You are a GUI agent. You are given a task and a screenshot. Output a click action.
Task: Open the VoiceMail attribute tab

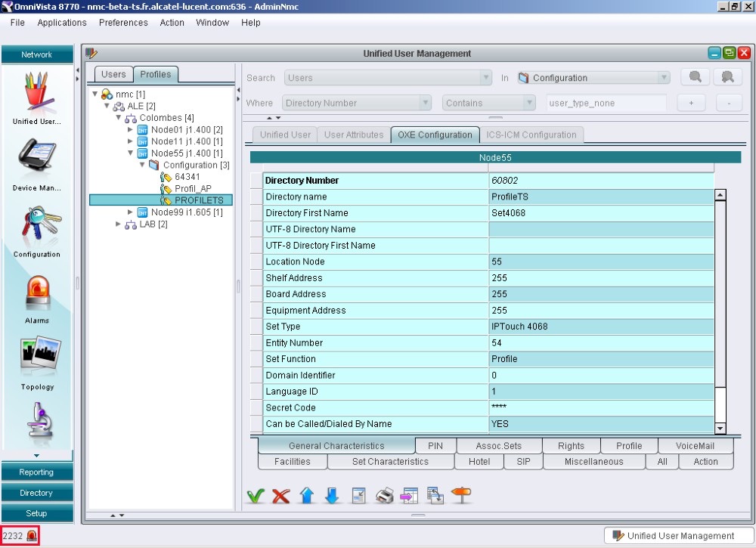click(695, 446)
